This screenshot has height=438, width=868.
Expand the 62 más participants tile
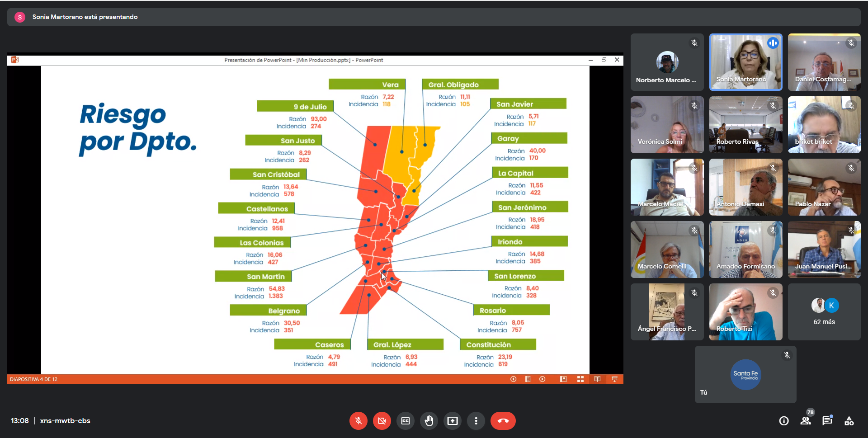pyautogui.click(x=824, y=312)
